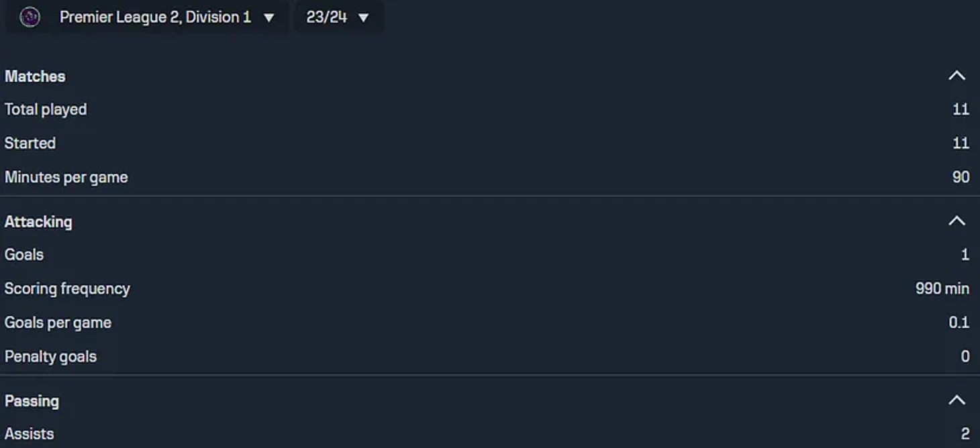
Task: Click the dropdown arrow beside 23/24
Action: point(363,17)
